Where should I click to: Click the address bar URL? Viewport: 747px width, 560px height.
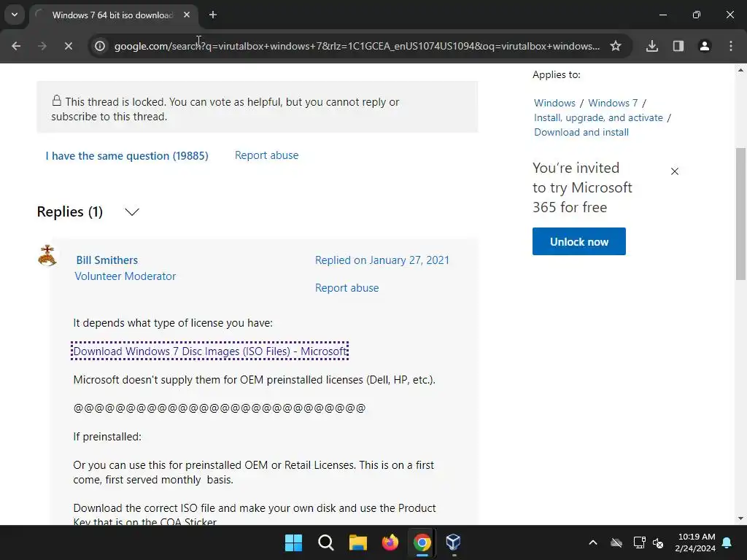[x=356, y=46]
